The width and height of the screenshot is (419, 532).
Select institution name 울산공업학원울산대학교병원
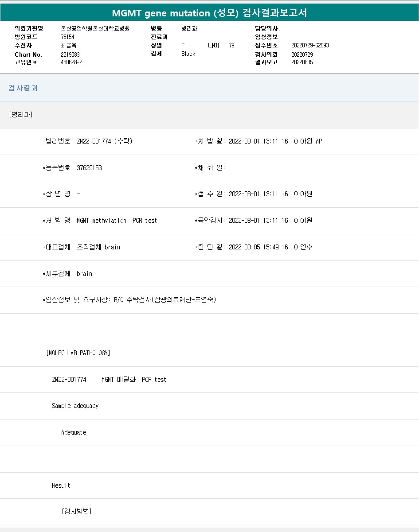95,28
